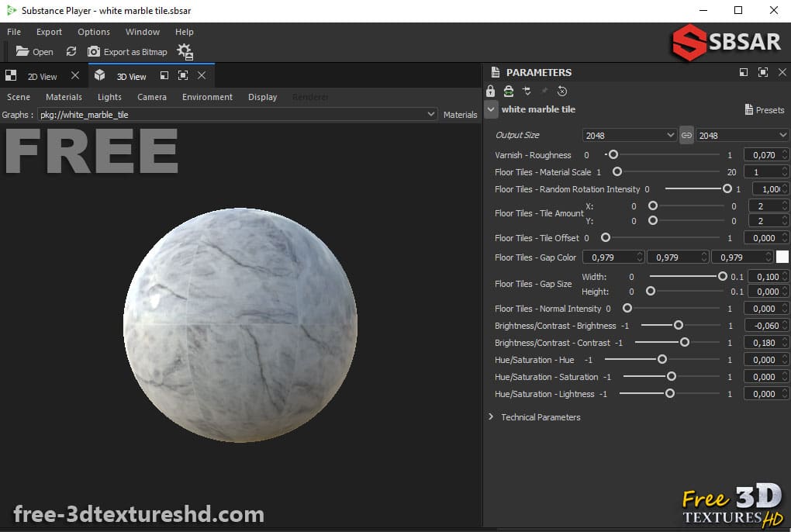This screenshot has width=791, height=532.
Task: Float the 3D View panel
Action: click(x=164, y=76)
